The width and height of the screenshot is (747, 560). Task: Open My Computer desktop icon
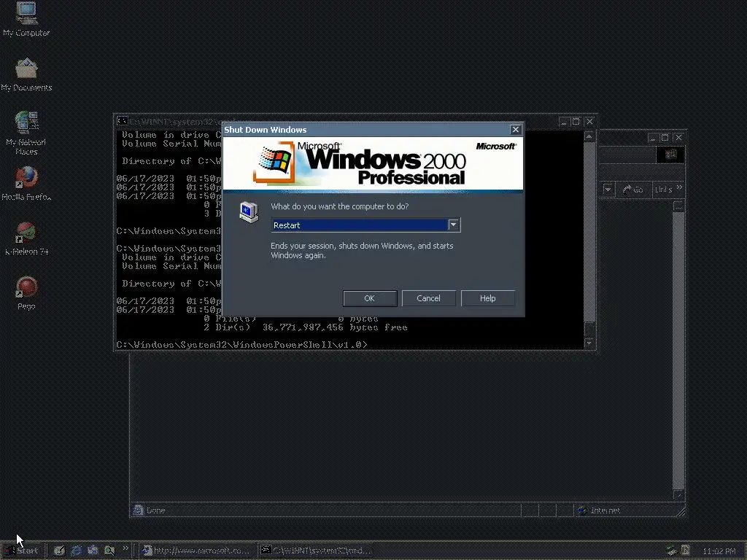click(x=26, y=20)
